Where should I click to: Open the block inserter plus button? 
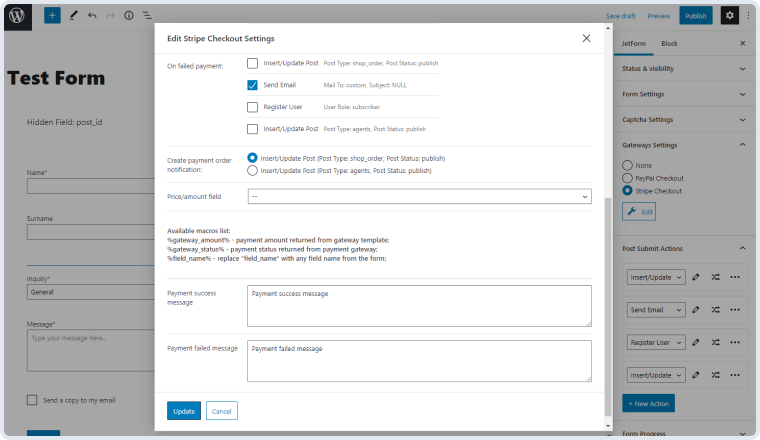click(52, 16)
